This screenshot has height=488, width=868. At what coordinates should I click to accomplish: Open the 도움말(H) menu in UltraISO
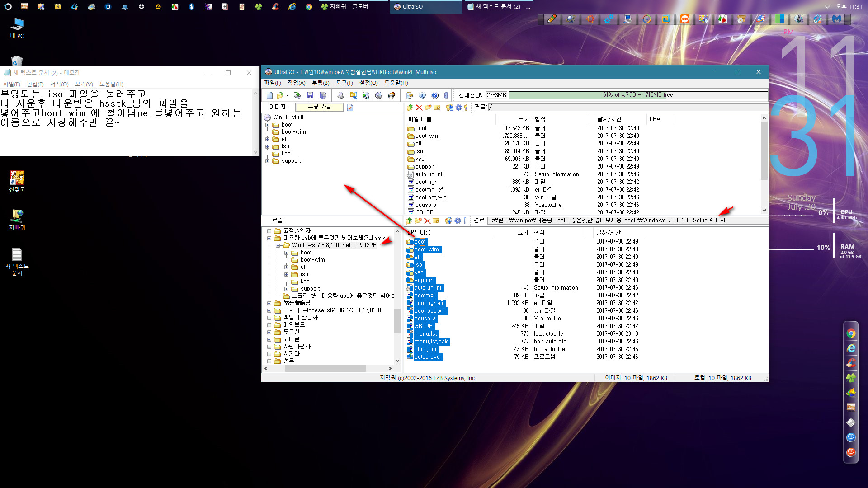click(396, 83)
